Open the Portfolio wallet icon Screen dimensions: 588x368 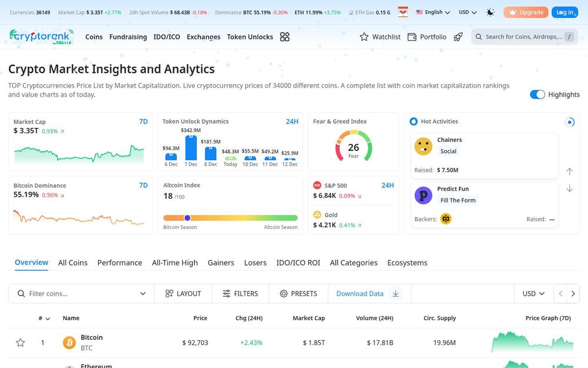pyautogui.click(x=412, y=37)
